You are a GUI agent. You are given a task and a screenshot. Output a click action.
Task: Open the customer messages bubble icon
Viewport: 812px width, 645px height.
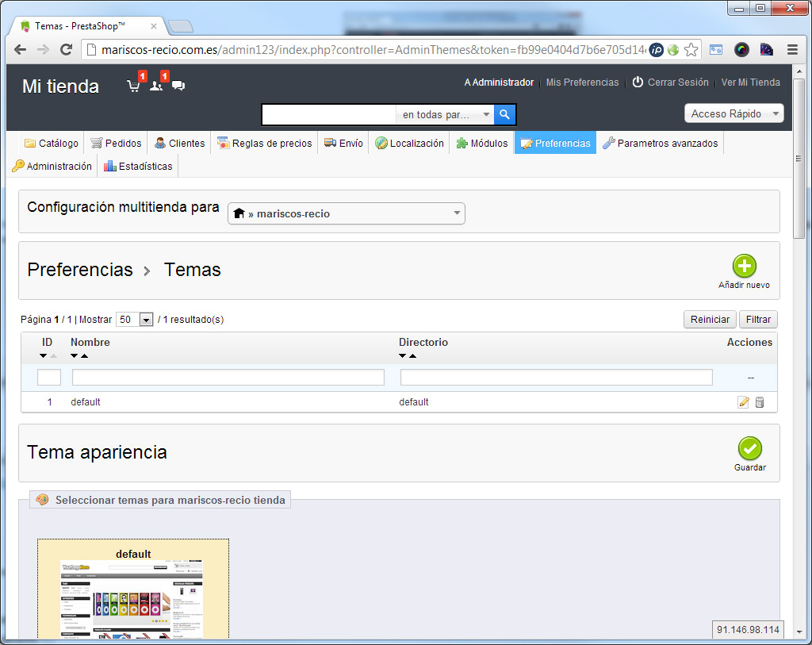(178, 86)
